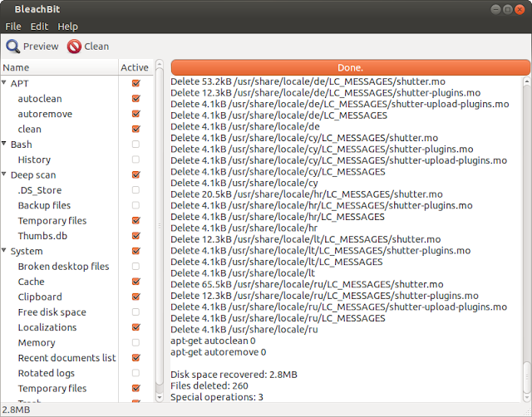Select the Free disk space item
This screenshot has height=417, width=532.
pyautogui.click(x=52, y=312)
